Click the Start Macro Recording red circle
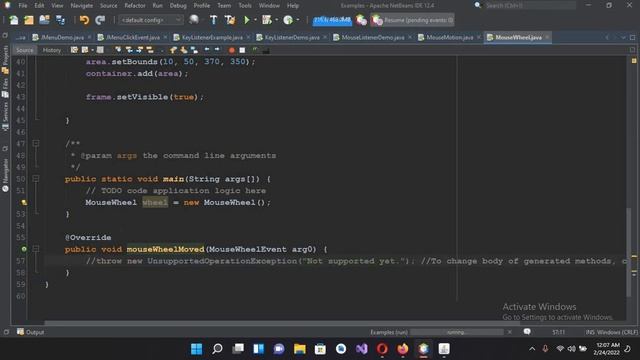The height and width of the screenshot is (360, 640). (x=231, y=50)
